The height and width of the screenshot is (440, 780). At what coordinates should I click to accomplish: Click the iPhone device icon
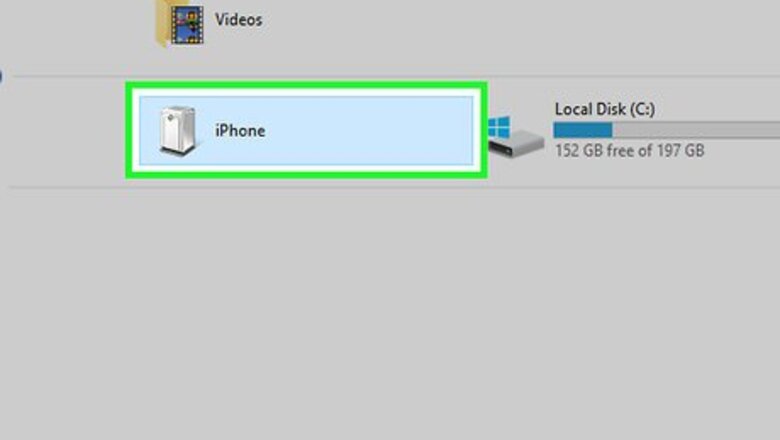coord(178,131)
